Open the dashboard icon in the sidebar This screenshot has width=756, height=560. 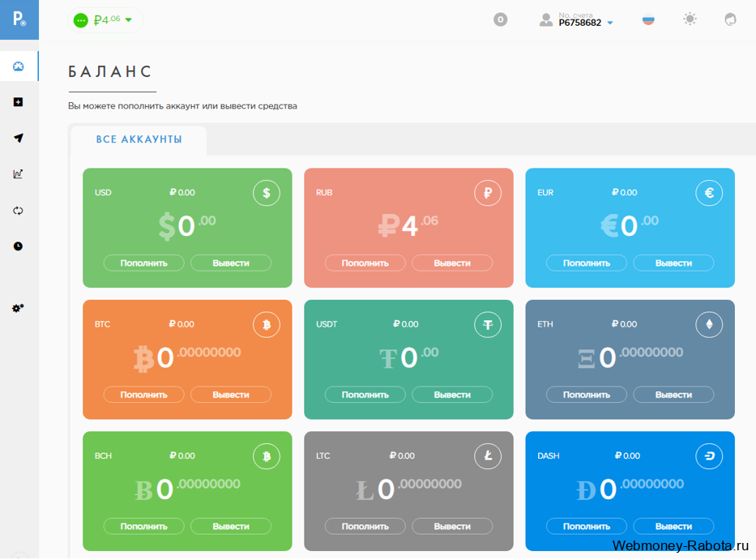(x=19, y=66)
